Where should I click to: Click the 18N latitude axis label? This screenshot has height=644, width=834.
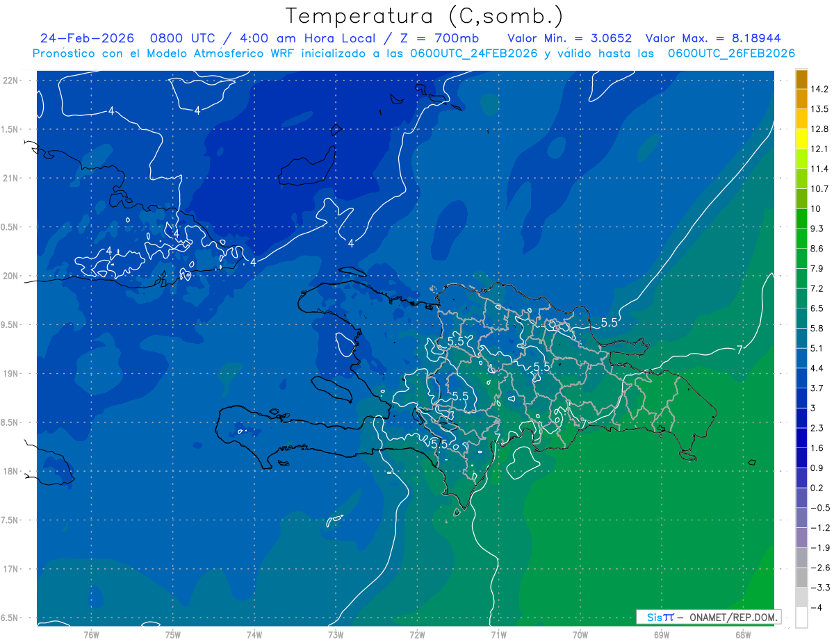click(10, 471)
